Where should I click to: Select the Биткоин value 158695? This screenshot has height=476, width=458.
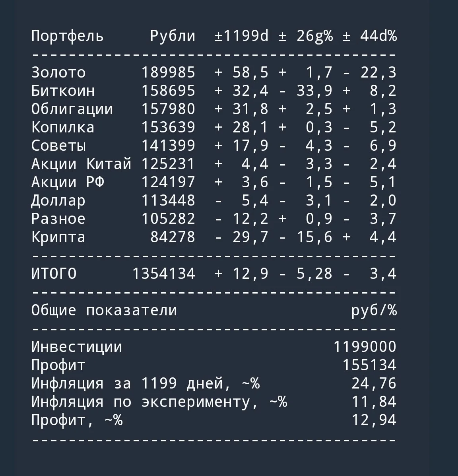coord(169,90)
